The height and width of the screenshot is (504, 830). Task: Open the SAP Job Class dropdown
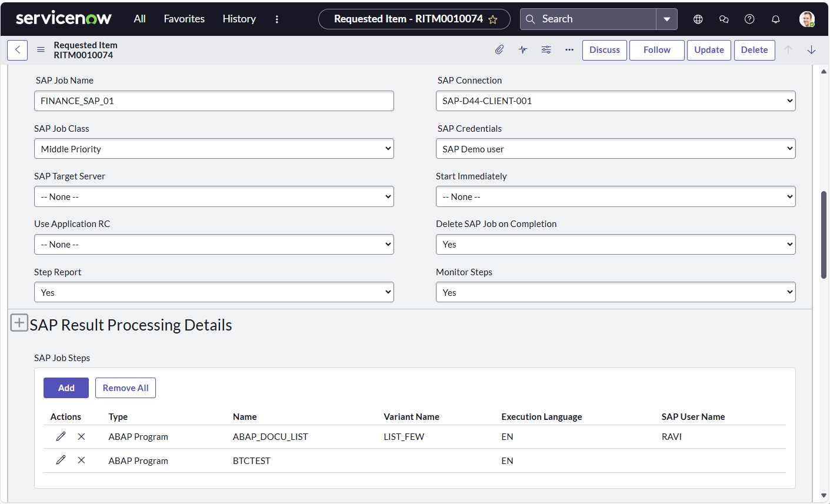point(214,149)
